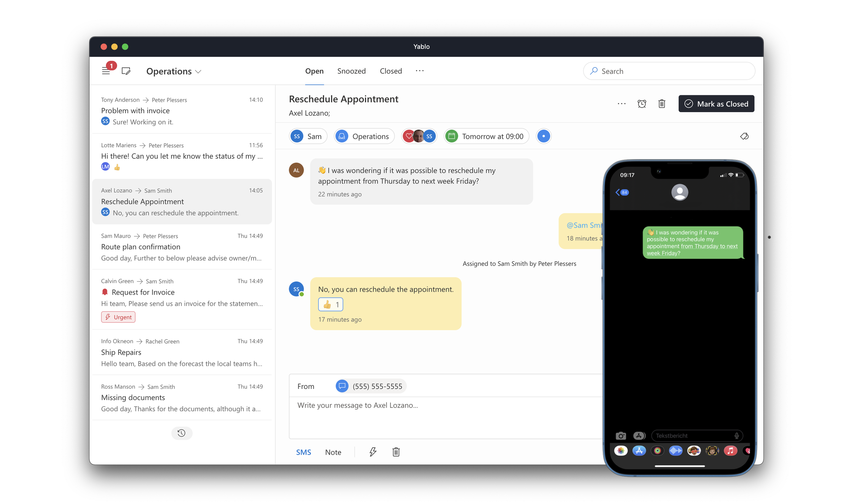Click the LM avatar in Lotte's conversation
This screenshot has width=848, height=504.
(x=105, y=167)
